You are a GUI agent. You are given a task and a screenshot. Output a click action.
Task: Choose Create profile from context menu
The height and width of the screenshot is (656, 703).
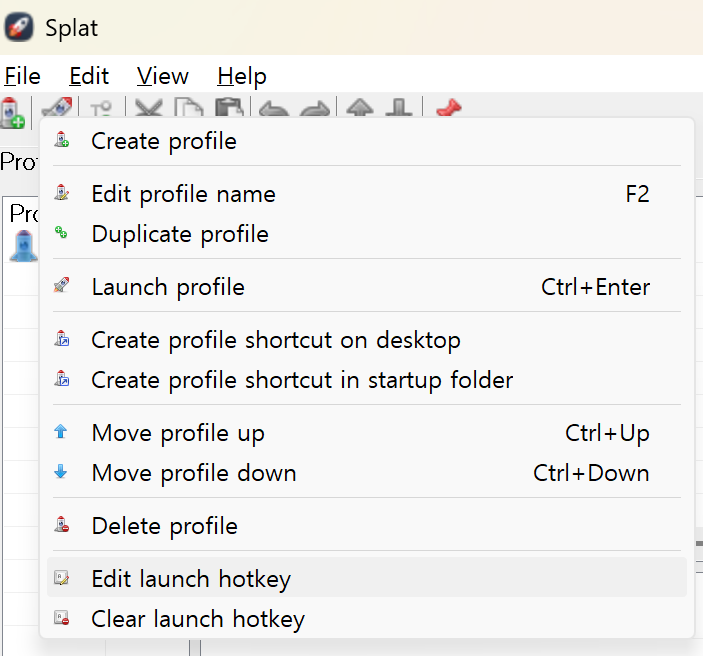click(x=367, y=141)
